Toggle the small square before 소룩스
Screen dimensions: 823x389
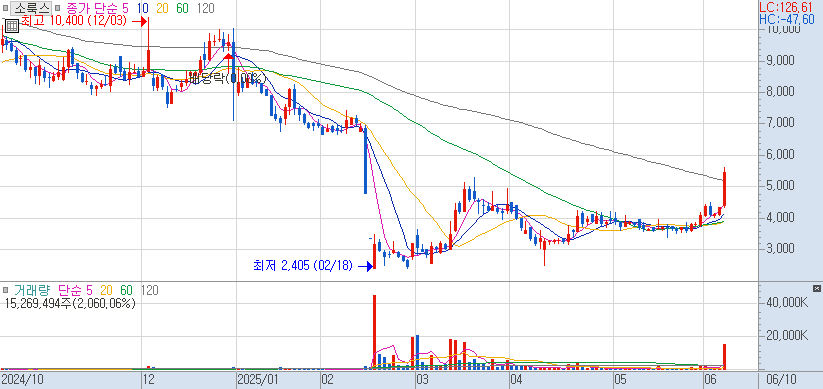click(x=5, y=8)
